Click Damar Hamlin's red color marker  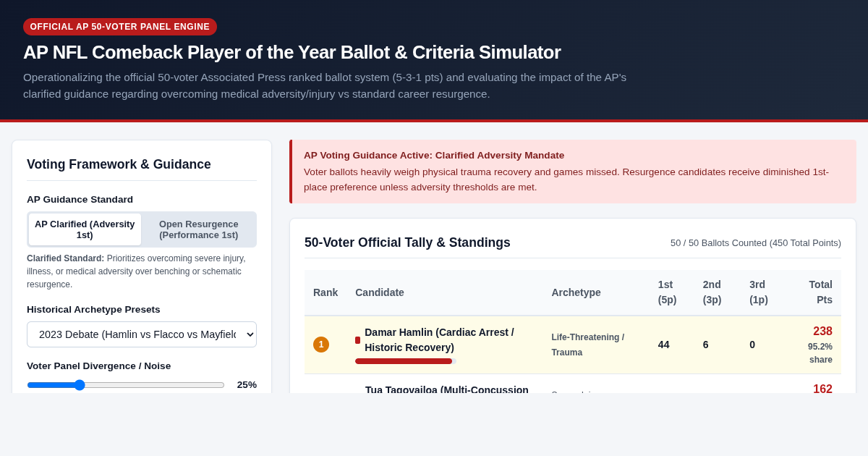click(357, 340)
